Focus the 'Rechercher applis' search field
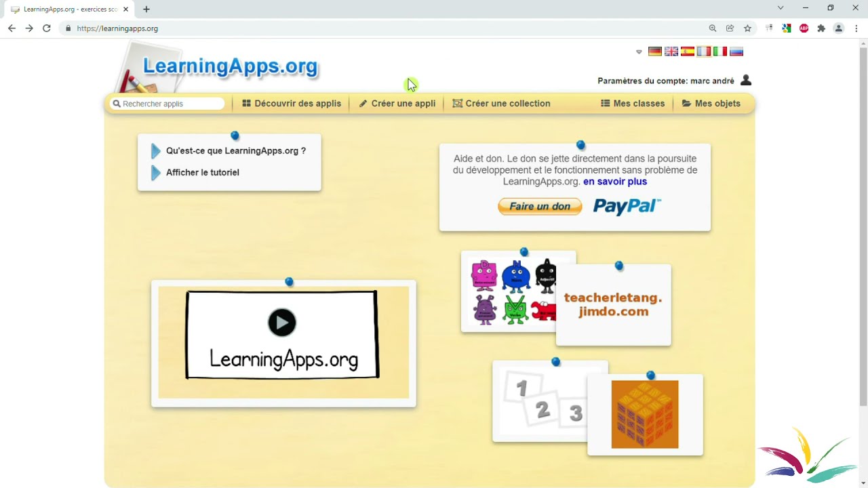 (x=167, y=104)
